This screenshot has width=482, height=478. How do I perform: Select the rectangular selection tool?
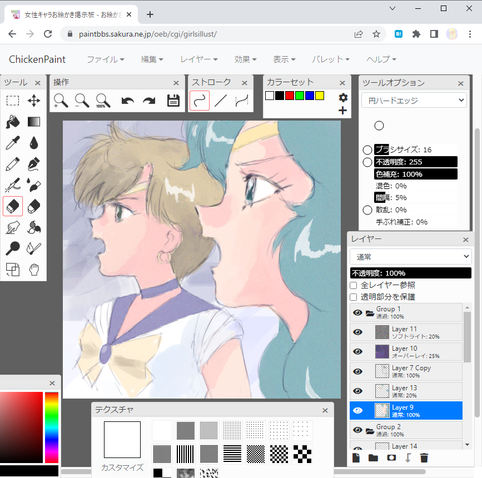click(x=13, y=101)
